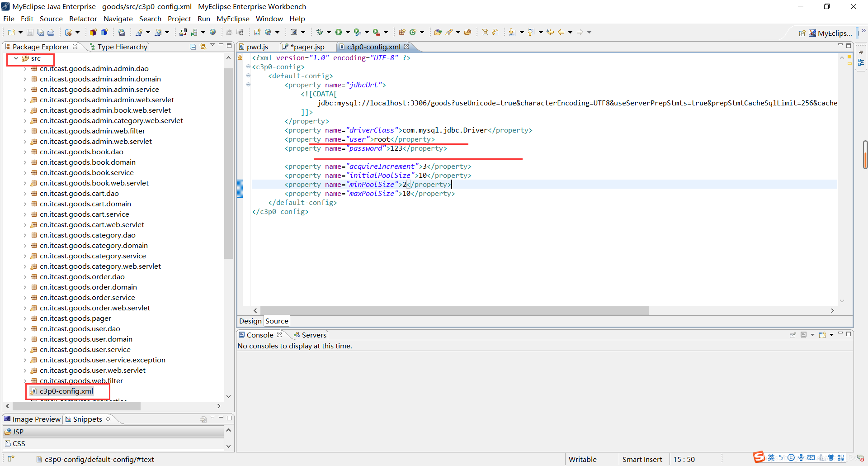This screenshot has height=466, width=868.
Task: Fold the c3p0-config XML element
Action: (248, 67)
